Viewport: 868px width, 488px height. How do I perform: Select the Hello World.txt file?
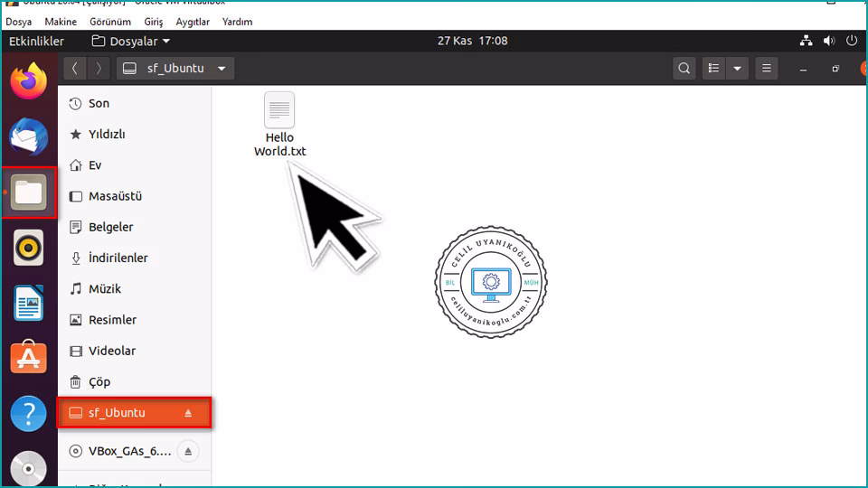279,125
